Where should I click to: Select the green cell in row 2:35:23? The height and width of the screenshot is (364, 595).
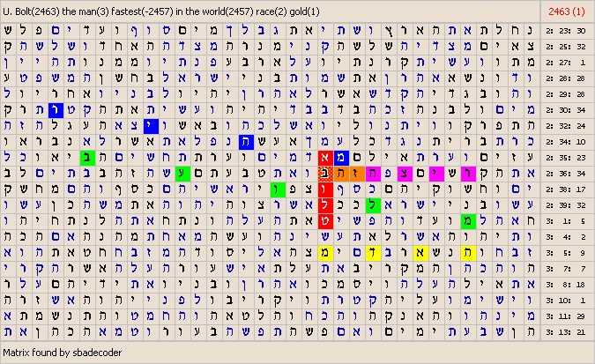click(x=86, y=157)
